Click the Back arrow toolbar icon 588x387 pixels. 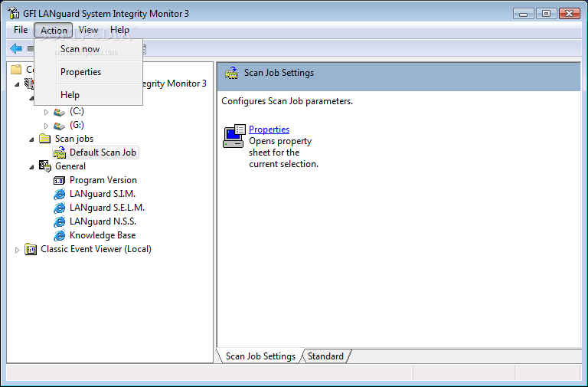click(16, 48)
